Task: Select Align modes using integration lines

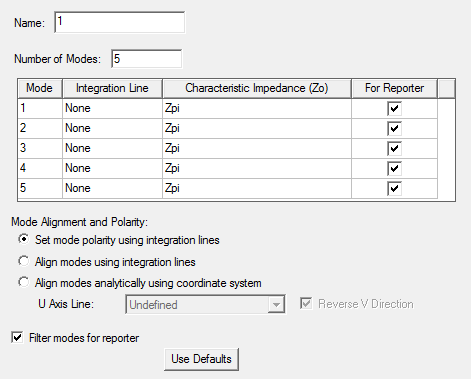Action: tap(24, 261)
